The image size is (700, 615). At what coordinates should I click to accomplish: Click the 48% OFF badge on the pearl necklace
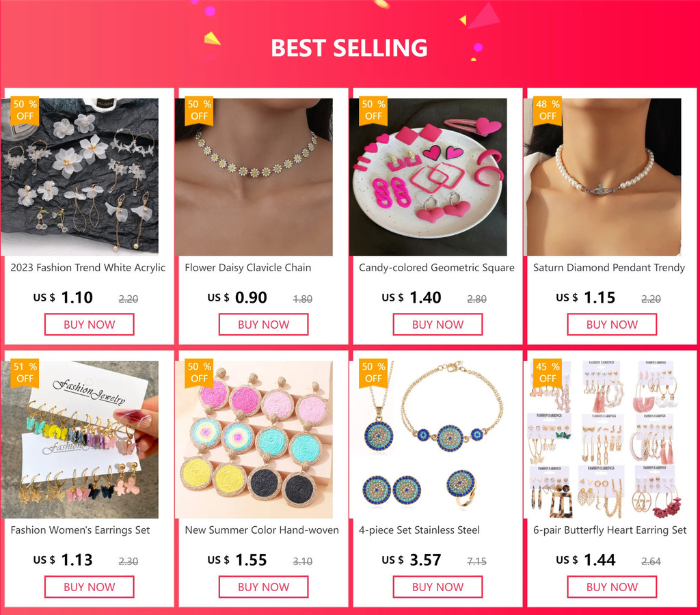(x=548, y=111)
